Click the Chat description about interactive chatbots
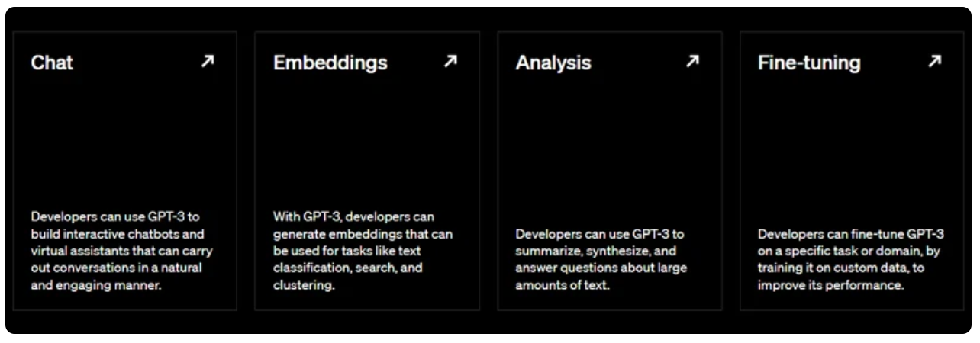Screen dimensions: 980x343 point(122,251)
